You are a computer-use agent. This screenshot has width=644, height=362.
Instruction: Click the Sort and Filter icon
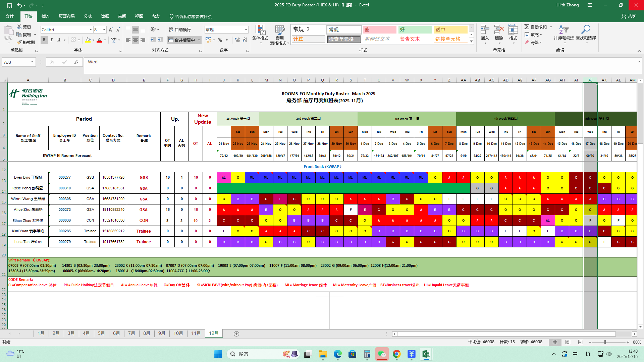(564, 30)
